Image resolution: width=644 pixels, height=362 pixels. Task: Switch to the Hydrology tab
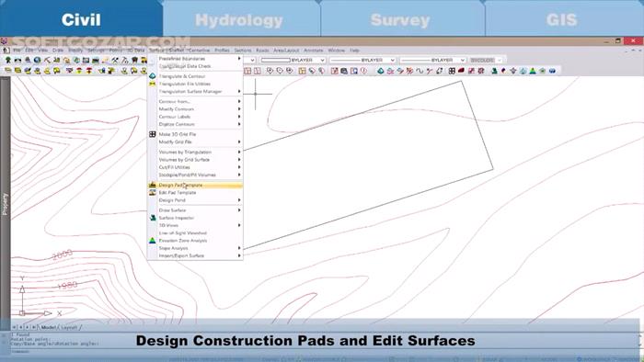tap(240, 19)
